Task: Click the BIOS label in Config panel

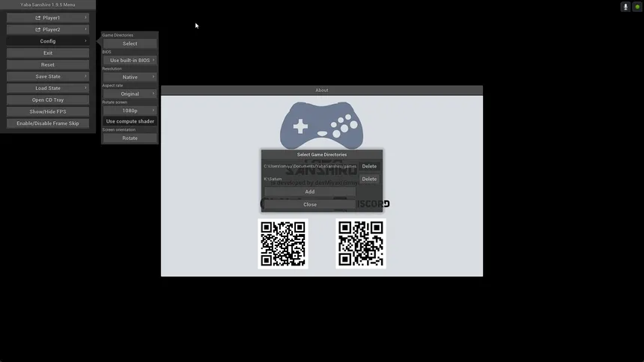Action: (x=106, y=52)
